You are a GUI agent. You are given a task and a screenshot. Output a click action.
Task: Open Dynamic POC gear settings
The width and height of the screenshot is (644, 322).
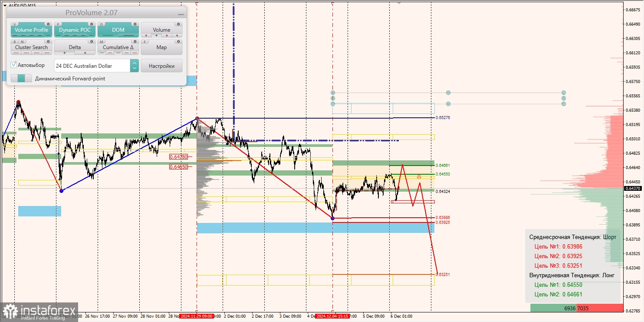tap(92, 24)
